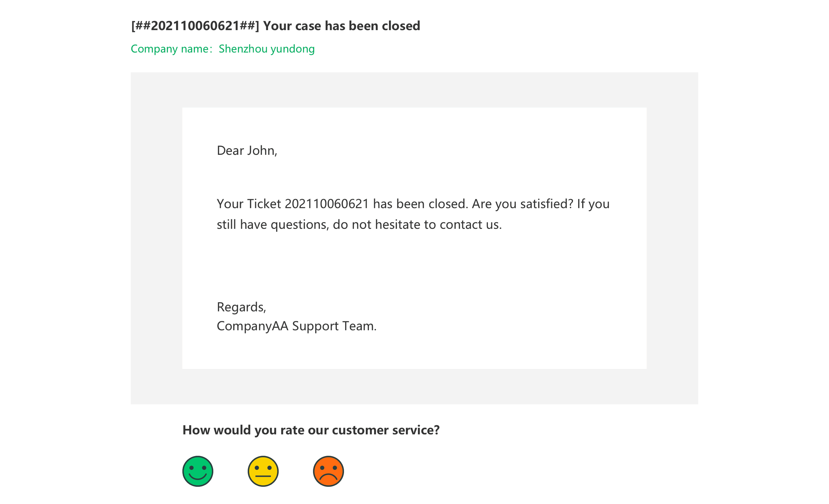Viewport: 829px width, 504px height.
Task: Click the "Are you satisfied?" sentence
Action: [522, 204]
